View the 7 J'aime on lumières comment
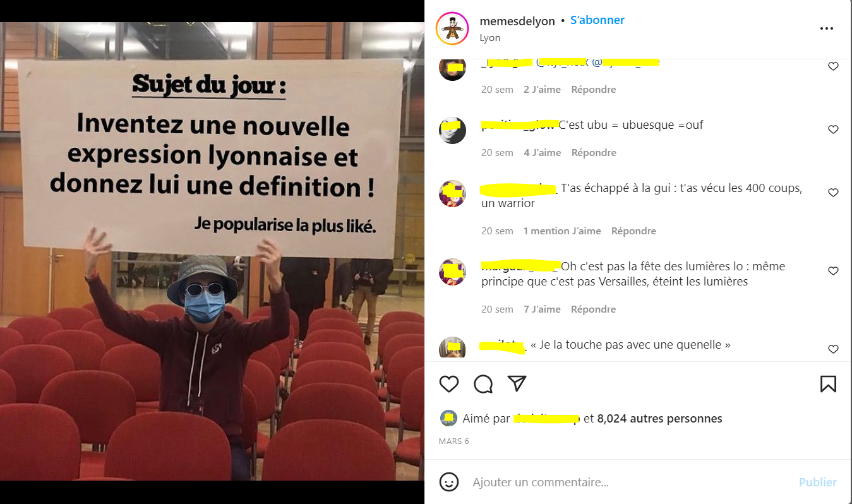The width and height of the screenshot is (852, 504). [x=542, y=309]
